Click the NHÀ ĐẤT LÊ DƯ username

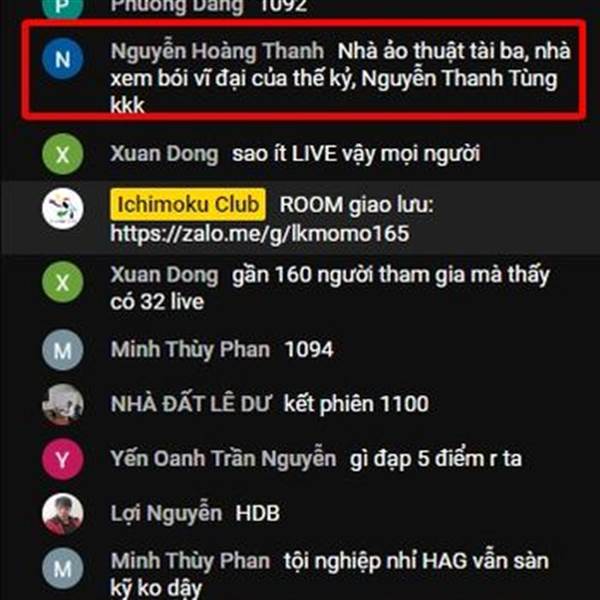pyautogui.click(x=190, y=404)
